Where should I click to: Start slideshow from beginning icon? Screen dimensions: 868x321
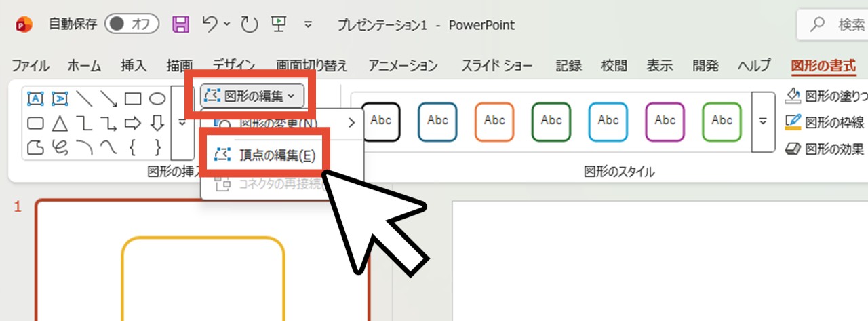tap(279, 24)
